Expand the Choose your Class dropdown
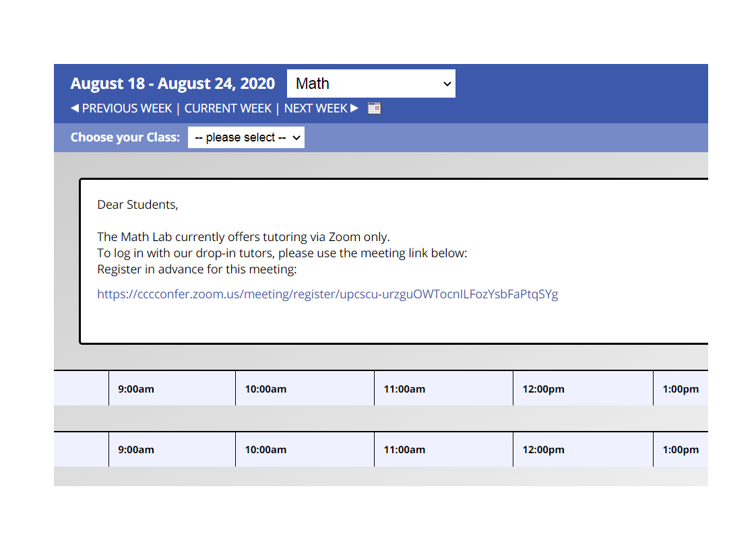 pyautogui.click(x=246, y=137)
